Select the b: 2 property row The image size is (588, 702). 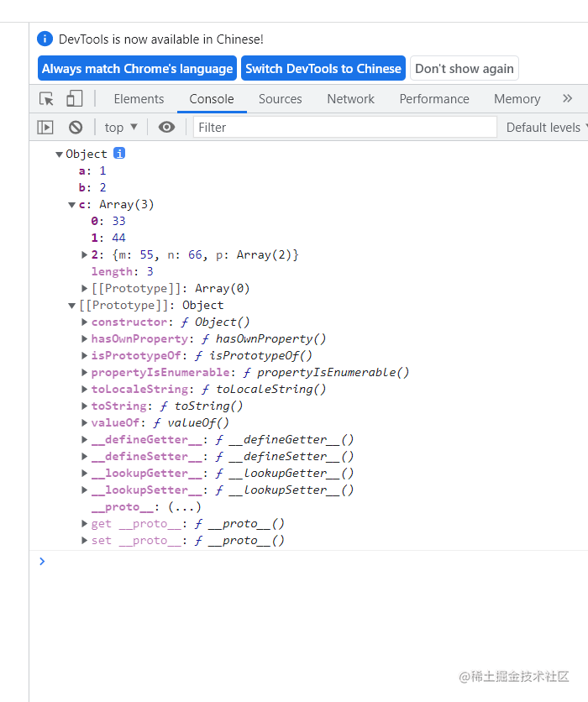(x=92, y=187)
